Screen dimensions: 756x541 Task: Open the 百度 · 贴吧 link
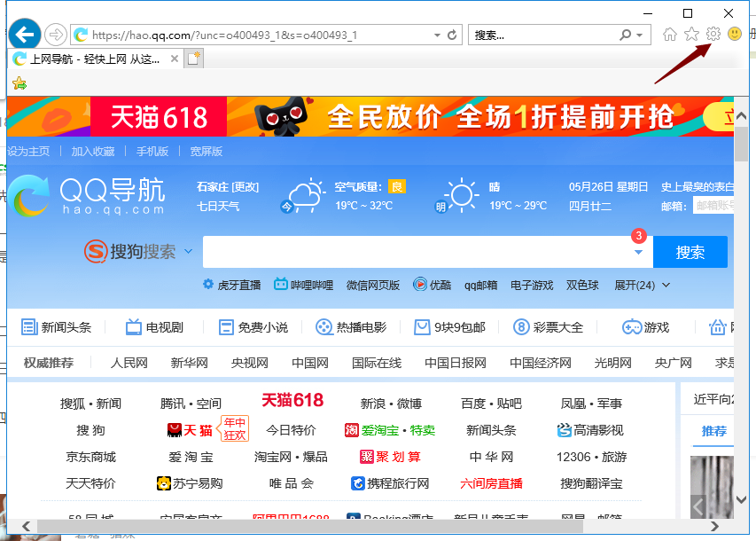[491, 403]
